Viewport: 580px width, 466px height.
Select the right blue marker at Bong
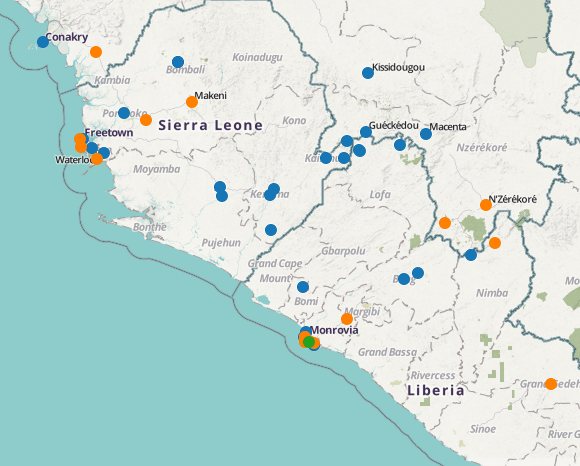coord(418,273)
